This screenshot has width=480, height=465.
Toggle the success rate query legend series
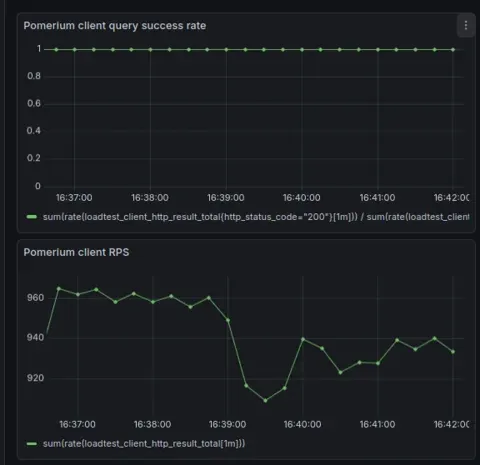click(256, 217)
